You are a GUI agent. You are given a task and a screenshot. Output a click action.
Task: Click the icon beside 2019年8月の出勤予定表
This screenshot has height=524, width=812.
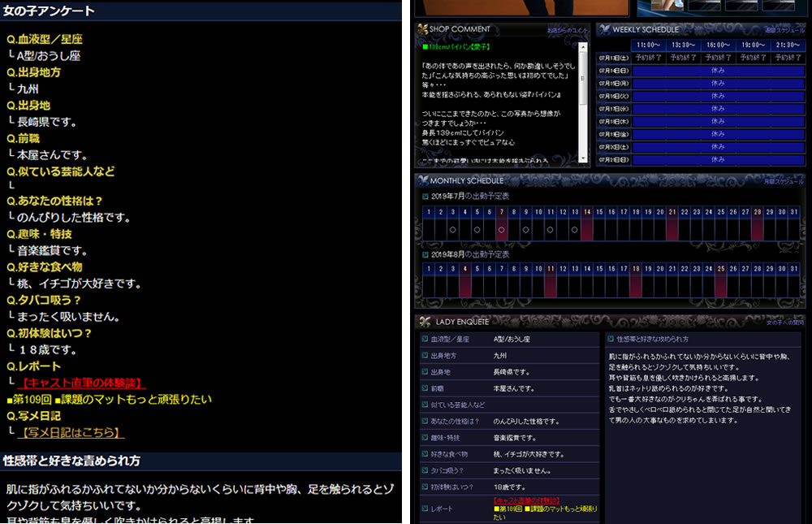(425, 254)
